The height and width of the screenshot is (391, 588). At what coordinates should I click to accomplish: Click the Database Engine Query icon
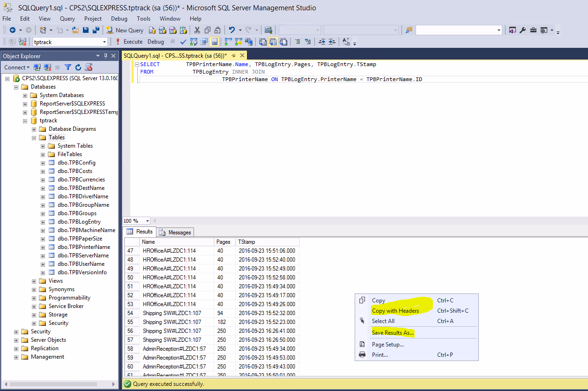click(152, 30)
